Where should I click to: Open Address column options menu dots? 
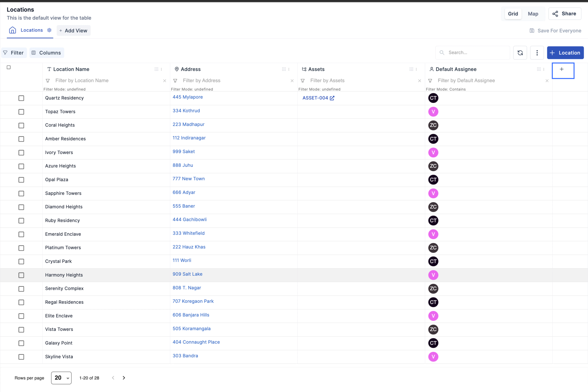(x=289, y=69)
